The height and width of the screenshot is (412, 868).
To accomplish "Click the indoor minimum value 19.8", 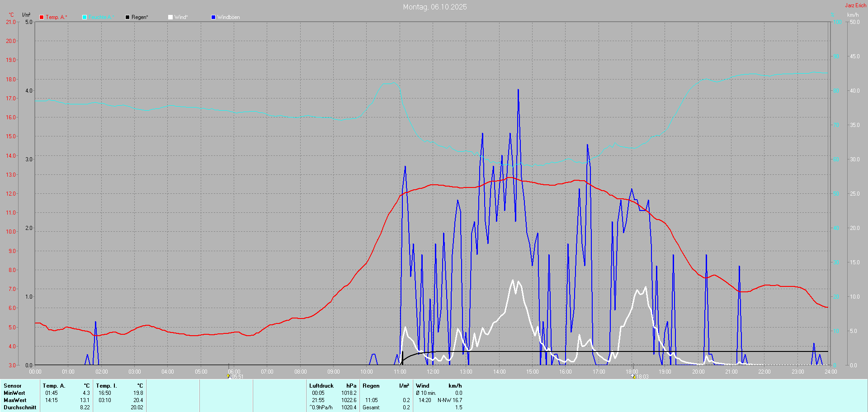I will (138, 393).
